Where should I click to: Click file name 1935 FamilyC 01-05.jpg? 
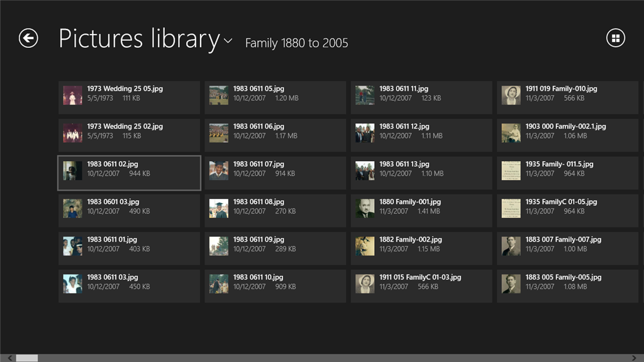(x=562, y=202)
